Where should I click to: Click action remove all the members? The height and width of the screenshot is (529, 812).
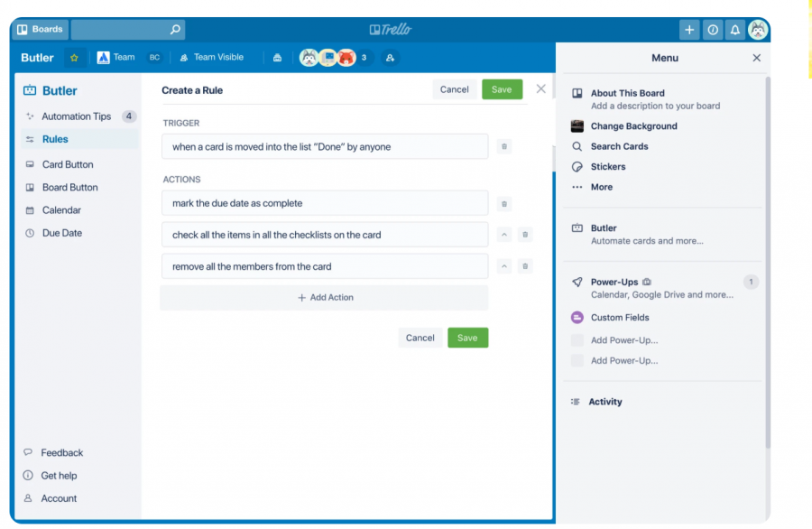325,266
